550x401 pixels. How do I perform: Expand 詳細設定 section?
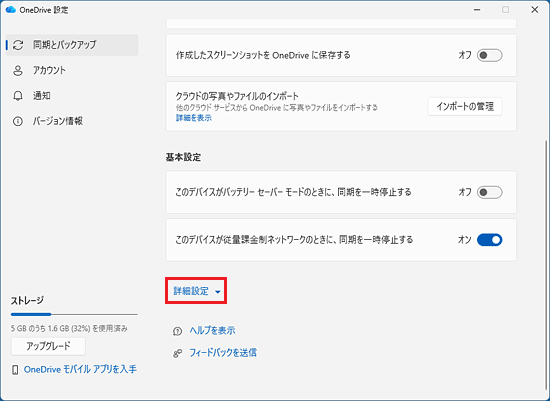point(196,291)
